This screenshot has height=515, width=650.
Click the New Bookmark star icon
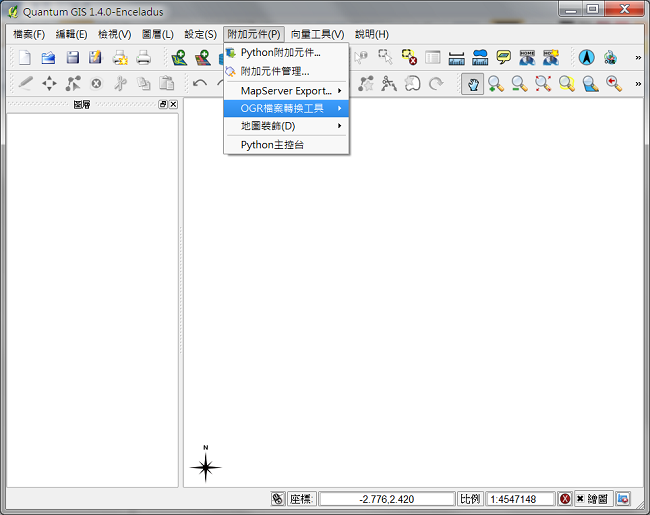tap(551, 58)
